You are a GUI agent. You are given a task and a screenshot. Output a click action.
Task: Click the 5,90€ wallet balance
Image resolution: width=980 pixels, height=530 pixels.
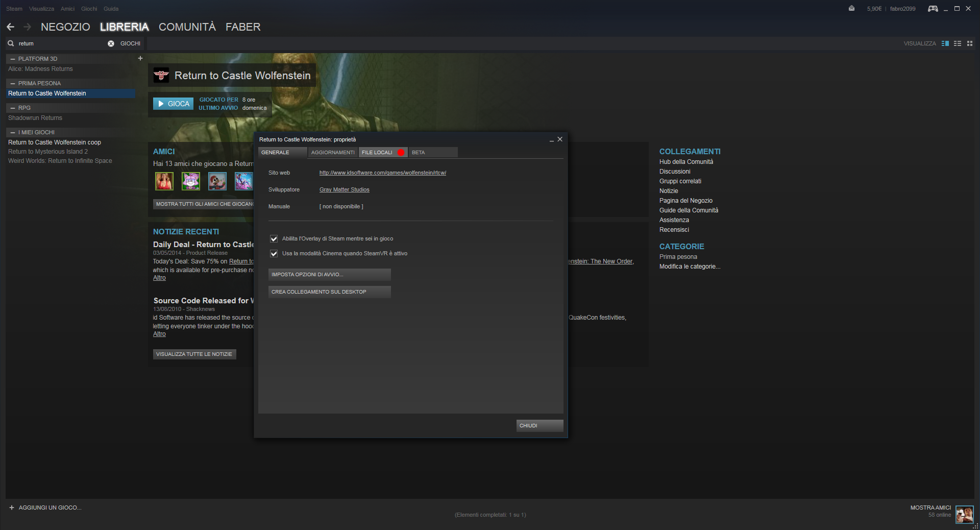874,9
